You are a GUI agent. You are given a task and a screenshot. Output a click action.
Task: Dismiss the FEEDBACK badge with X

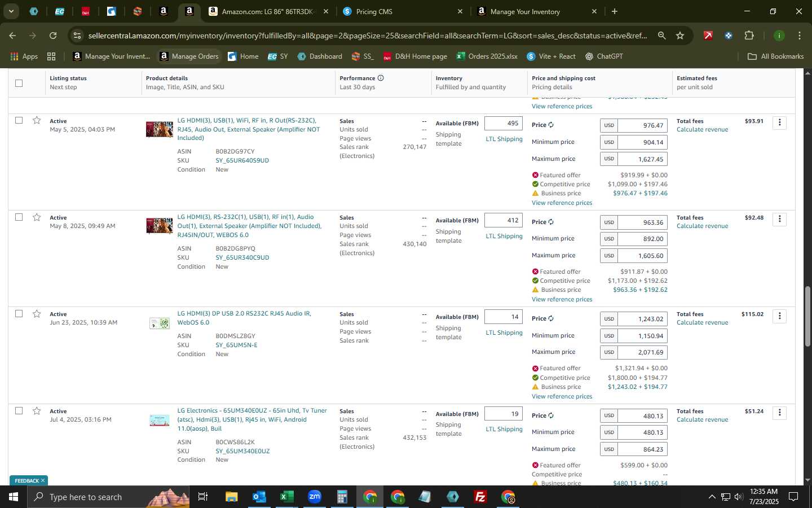(x=43, y=480)
